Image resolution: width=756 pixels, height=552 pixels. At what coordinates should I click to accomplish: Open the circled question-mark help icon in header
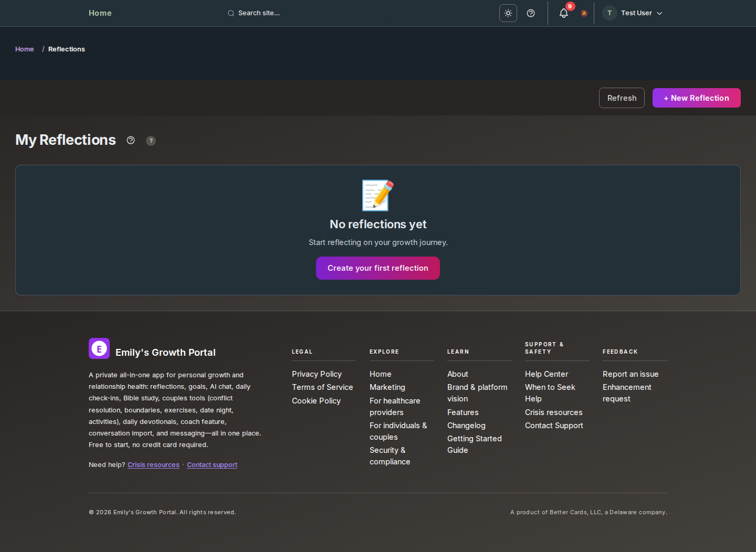531,13
